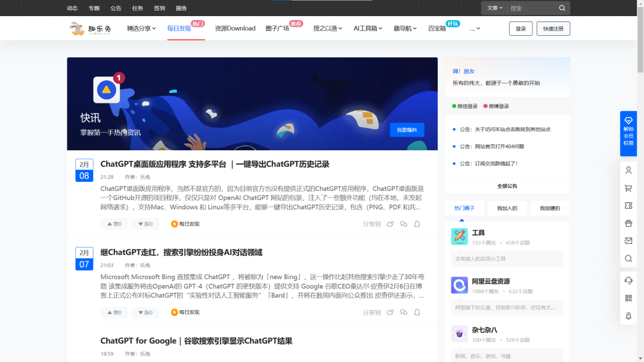Open the 动态 top menu link

[72, 8]
